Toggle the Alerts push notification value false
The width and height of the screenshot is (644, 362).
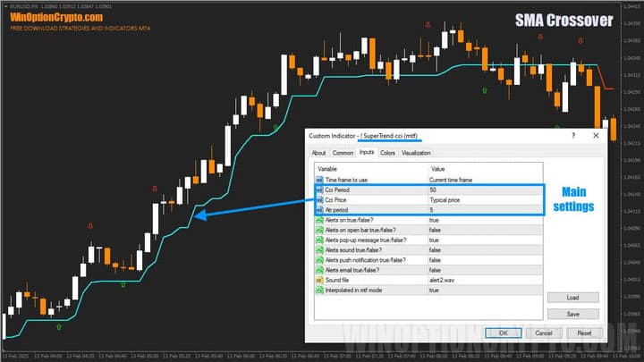point(435,260)
